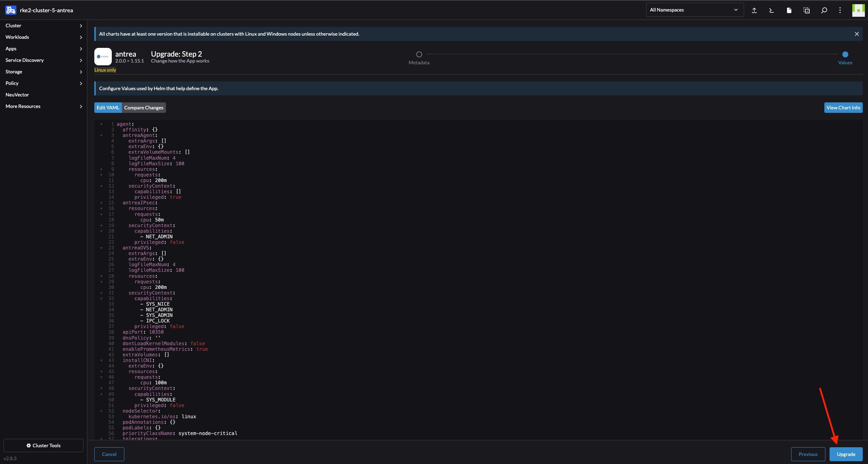Collapse the agent block fold arrow on line 1
The width and height of the screenshot is (868, 464).
click(x=101, y=124)
